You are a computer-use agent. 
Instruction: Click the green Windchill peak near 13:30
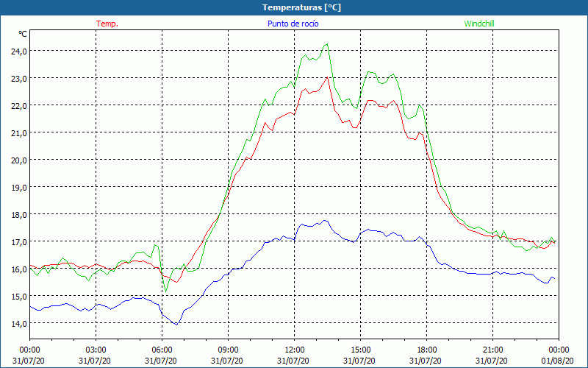point(327,44)
